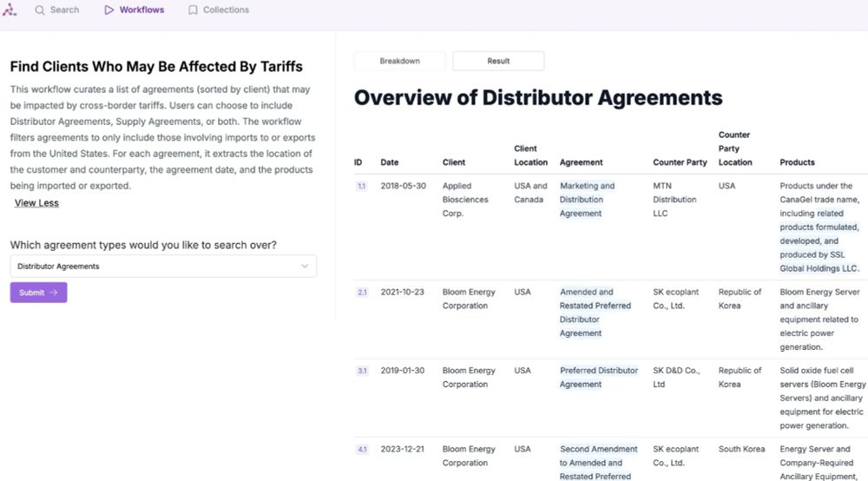Open the Search tab label
The height and width of the screenshot is (481, 868).
tap(64, 10)
